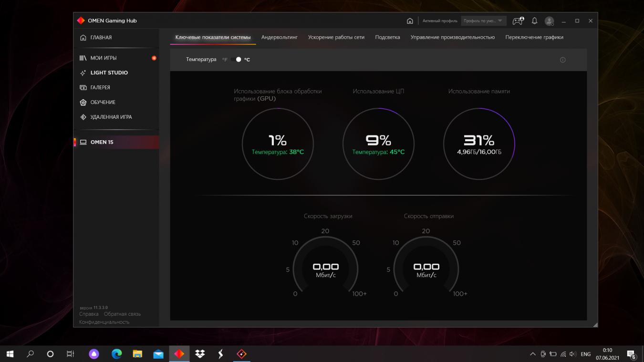Switch to the 'Андервольтинг' tab
This screenshot has height=362, width=644.
(279, 37)
